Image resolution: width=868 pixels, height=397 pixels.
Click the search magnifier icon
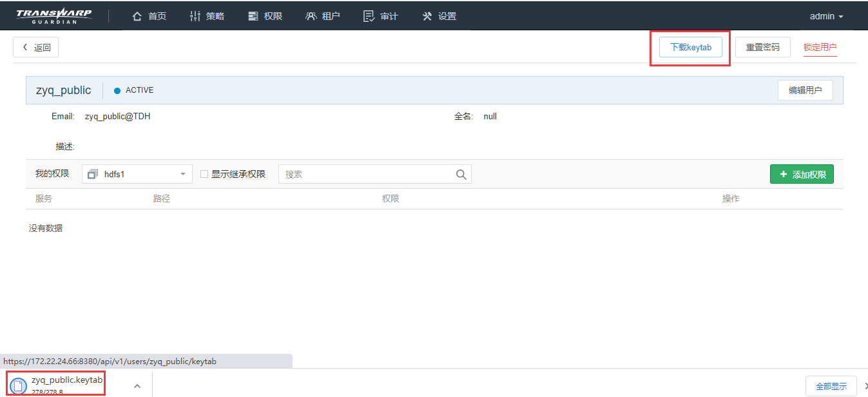[461, 174]
